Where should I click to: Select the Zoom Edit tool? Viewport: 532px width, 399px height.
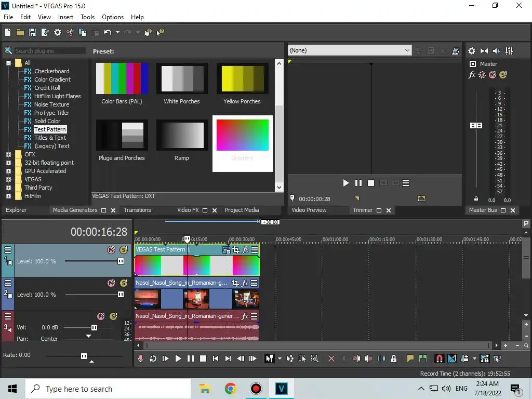coord(314,358)
